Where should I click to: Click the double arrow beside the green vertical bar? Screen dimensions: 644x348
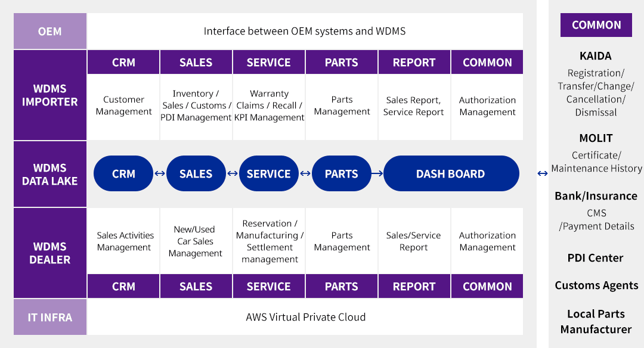pos(543,174)
